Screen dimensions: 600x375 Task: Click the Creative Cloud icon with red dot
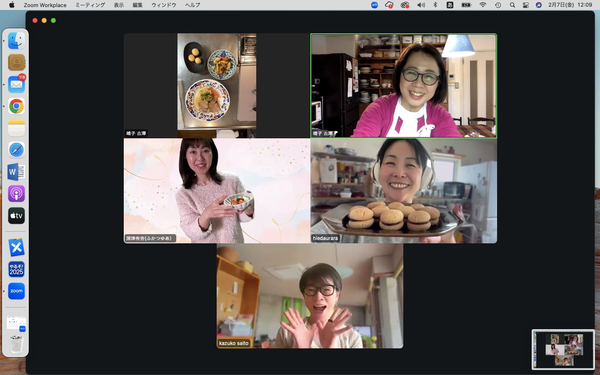405,5
